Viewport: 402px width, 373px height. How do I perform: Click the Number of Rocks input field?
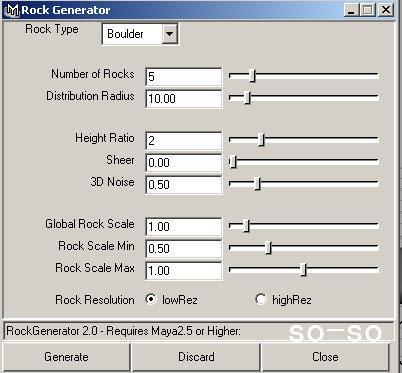coord(184,77)
